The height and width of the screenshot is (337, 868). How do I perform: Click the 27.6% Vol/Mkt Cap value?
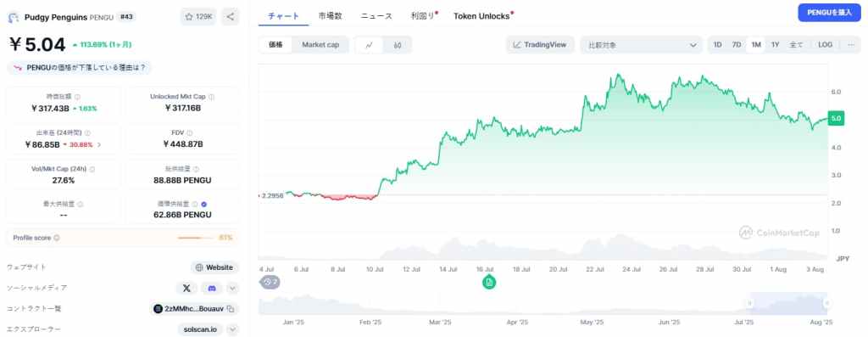(x=63, y=180)
